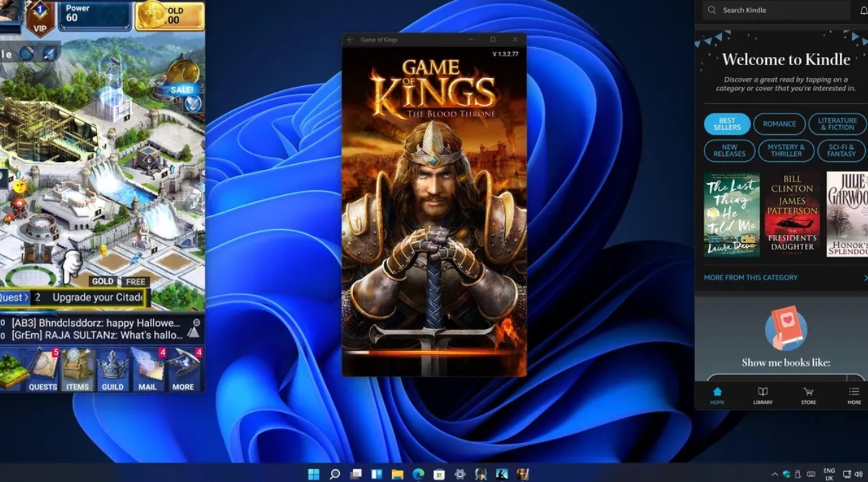Click the GOLD label on the building
This screenshot has width=868, height=482.
[x=102, y=281]
